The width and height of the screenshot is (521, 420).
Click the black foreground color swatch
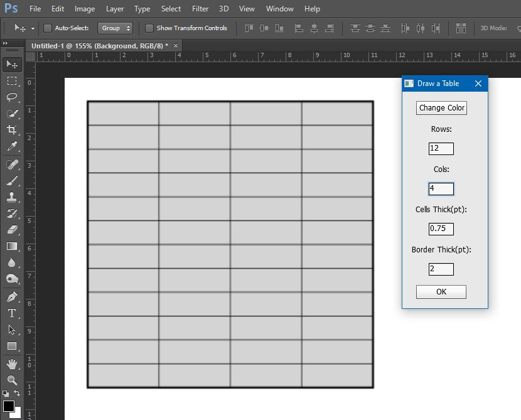click(8, 406)
